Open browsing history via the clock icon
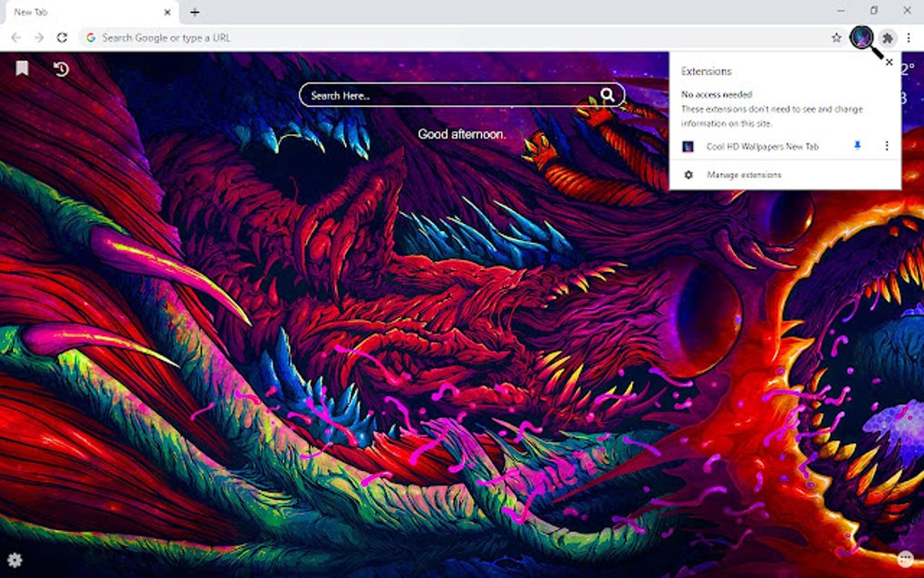924x578 pixels. 60,68
